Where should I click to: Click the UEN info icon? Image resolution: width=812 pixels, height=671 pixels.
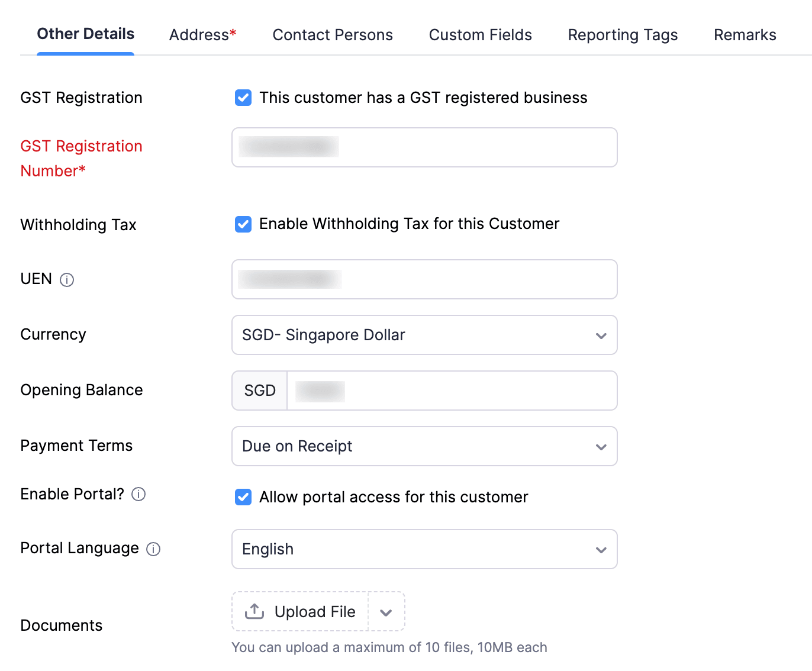click(x=67, y=280)
